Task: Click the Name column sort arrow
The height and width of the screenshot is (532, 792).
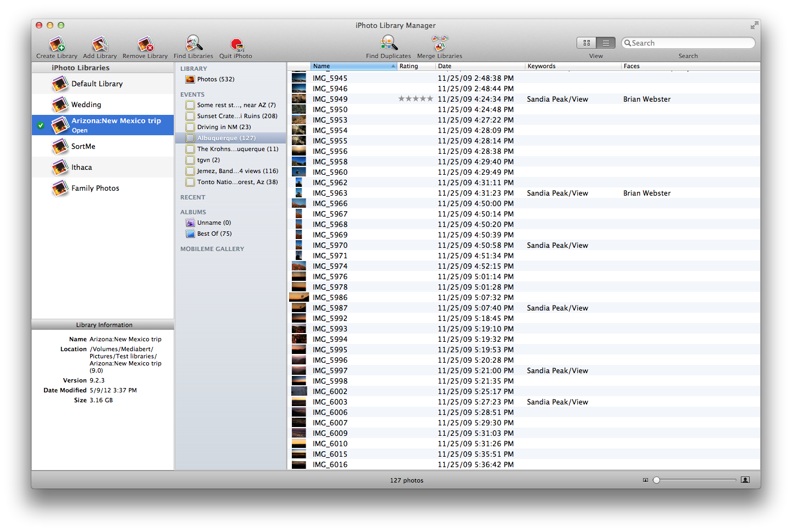Action: coord(392,66)
